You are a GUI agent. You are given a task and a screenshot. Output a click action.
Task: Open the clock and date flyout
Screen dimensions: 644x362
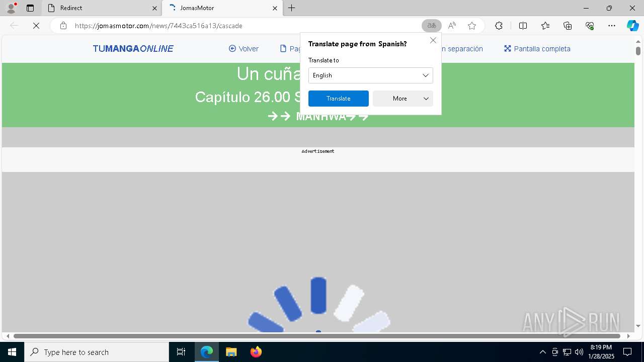click(x=601, y=352)
